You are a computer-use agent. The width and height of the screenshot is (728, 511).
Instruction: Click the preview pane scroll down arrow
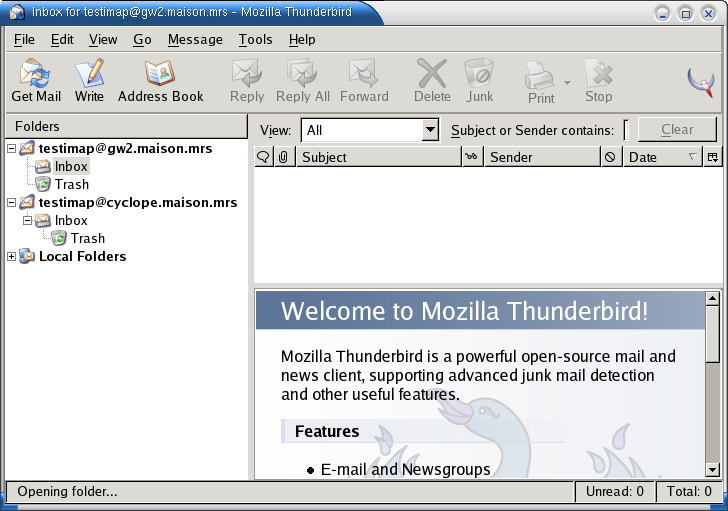pos(712,469)
